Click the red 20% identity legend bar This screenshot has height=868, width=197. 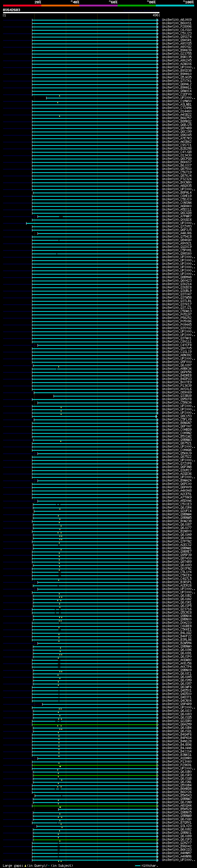[x=22, y=6]
